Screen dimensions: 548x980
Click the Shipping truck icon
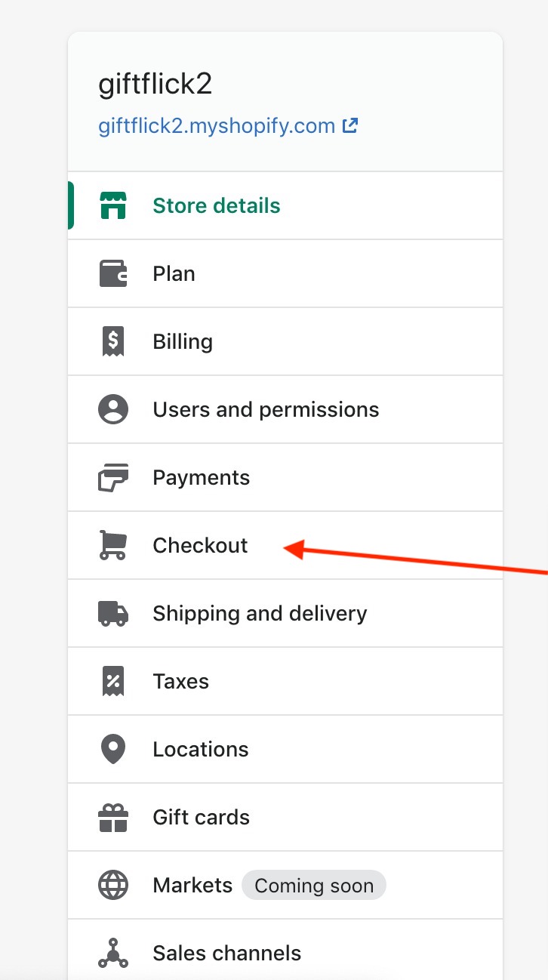[113, 613]
